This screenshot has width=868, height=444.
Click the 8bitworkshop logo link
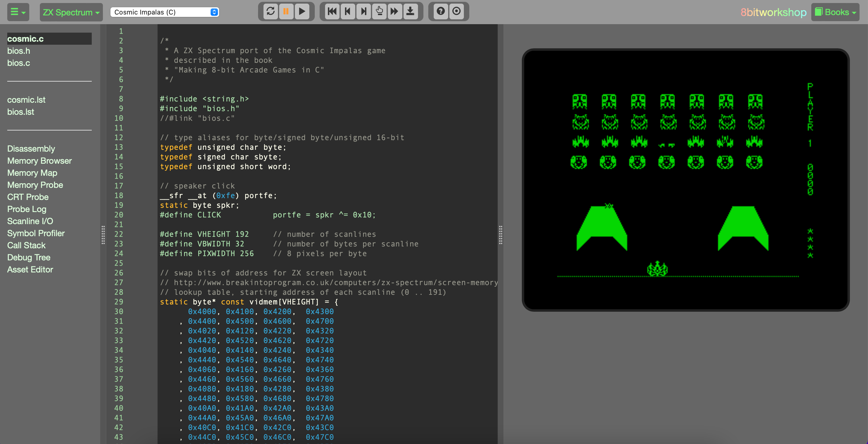click(773, 12)
